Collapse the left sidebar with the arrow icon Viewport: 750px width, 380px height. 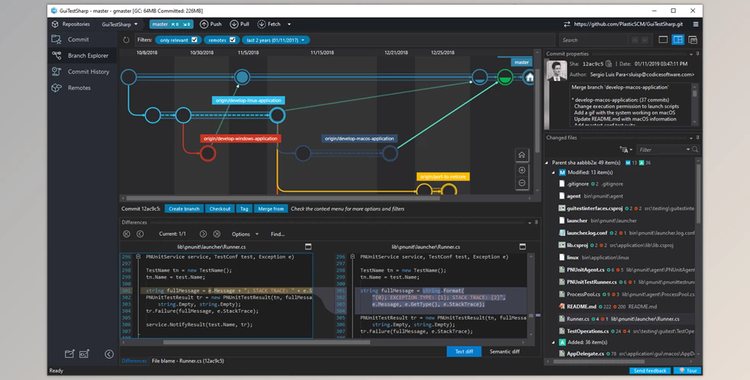tap(109, 354)
